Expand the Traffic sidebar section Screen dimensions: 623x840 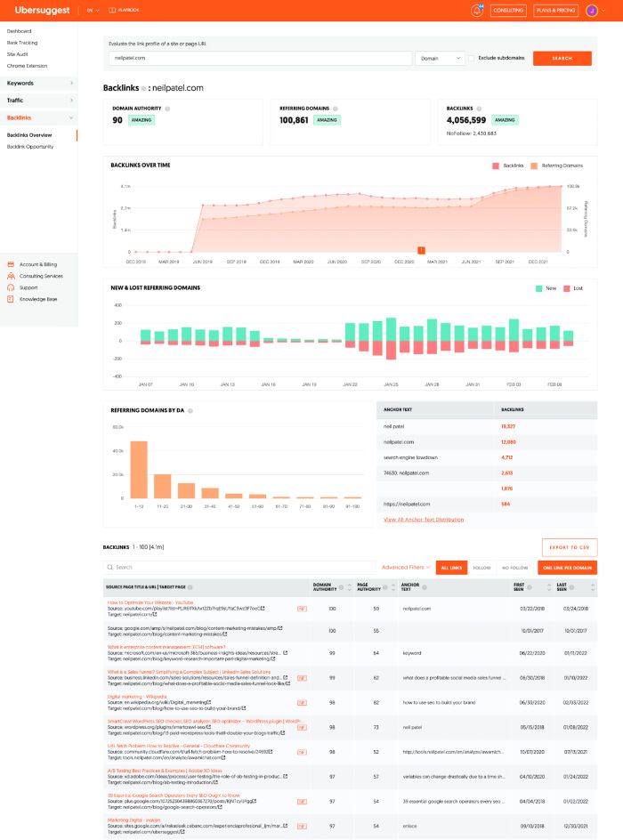coord(39,101)
